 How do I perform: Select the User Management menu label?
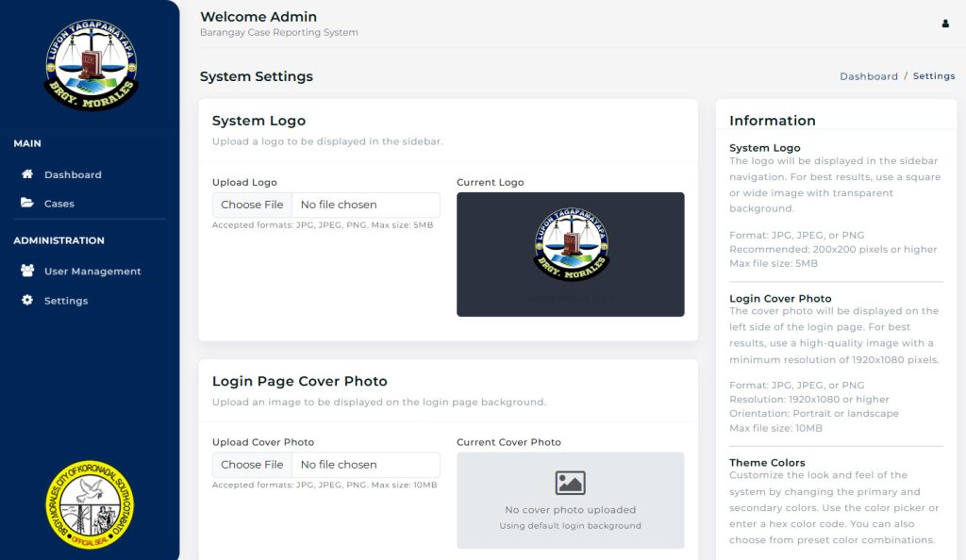(x=92, y=272)
